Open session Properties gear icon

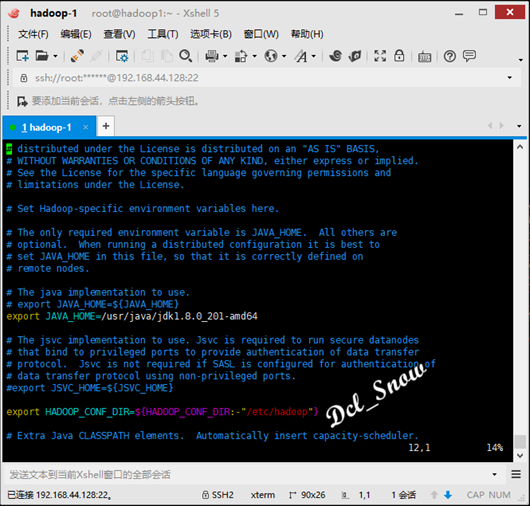tap(122, 56)
